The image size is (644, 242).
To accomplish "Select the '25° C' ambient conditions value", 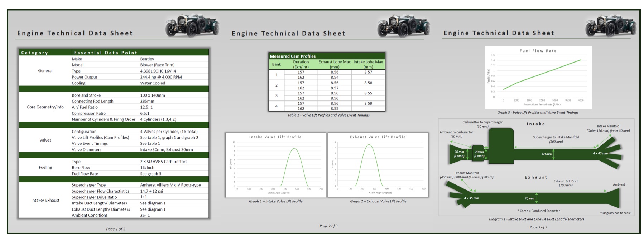I will click(x=145, y=216).
